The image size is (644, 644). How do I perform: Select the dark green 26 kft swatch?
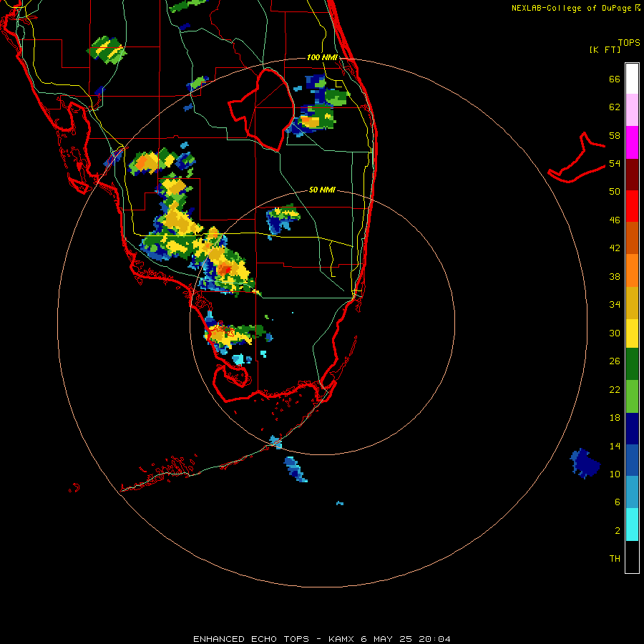click(x=632, y=364)
